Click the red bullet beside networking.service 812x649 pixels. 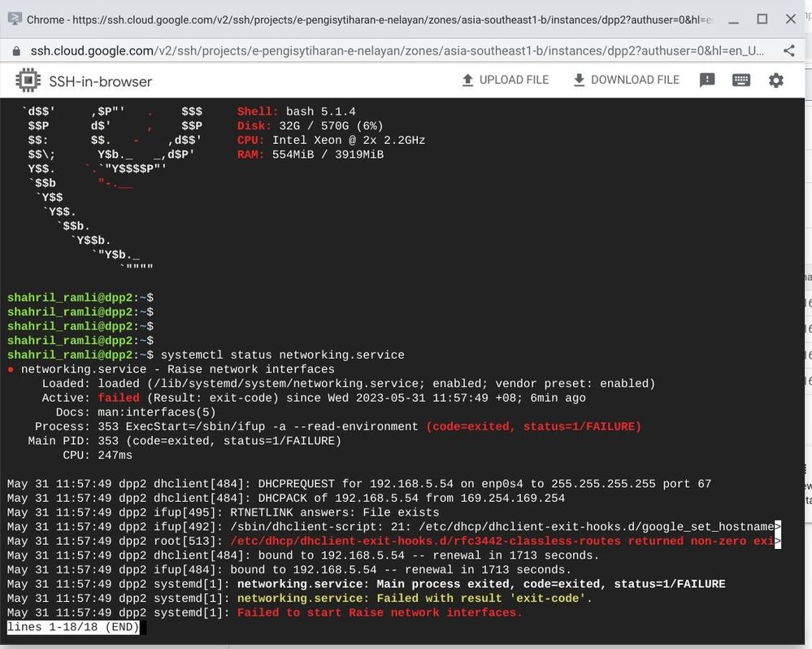tap(11, 369)
